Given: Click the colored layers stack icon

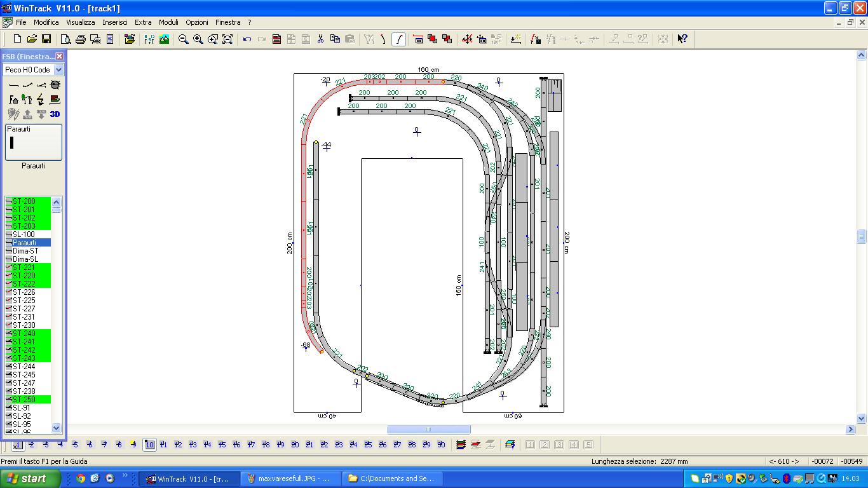Looking at the screenshot, I should [461, 445].
